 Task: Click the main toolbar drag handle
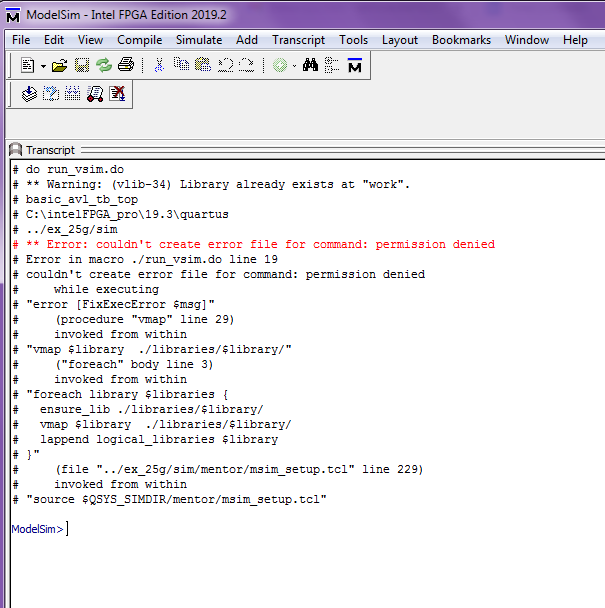click(10, 65)
